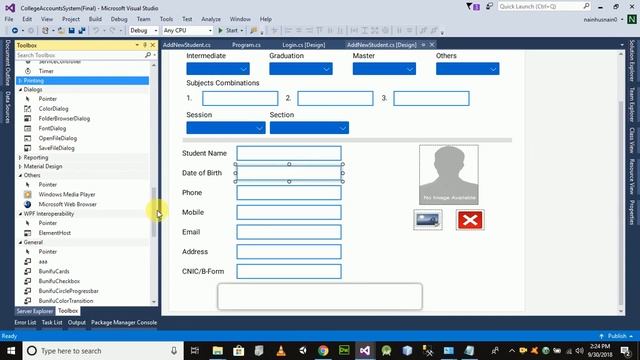
Task: Select ElementHost in the Toolbox
Action: point(55,233)
